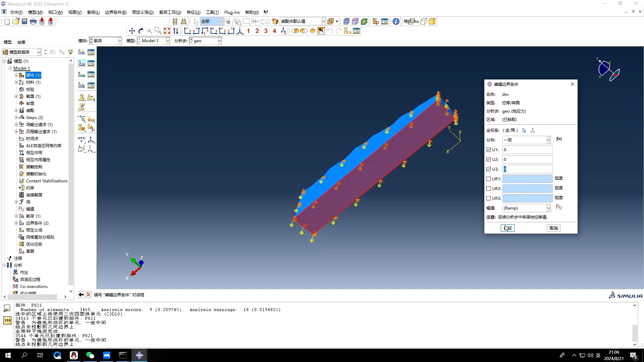Select the Rotate view tool

pyautogui.click(x=141, y=31)
